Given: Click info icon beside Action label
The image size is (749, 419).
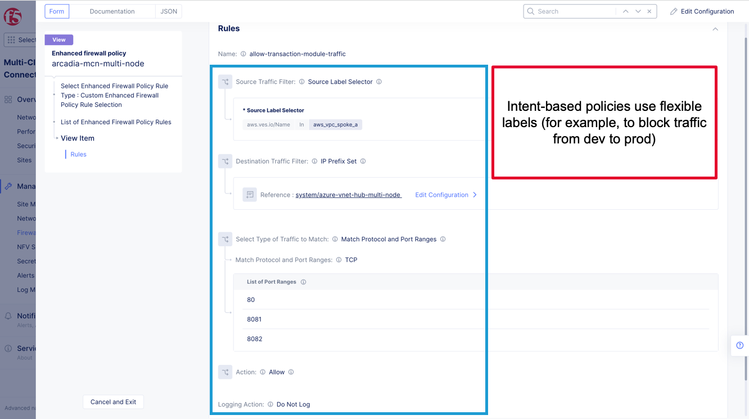Looking at the screenshot, I should click(262, 372).
